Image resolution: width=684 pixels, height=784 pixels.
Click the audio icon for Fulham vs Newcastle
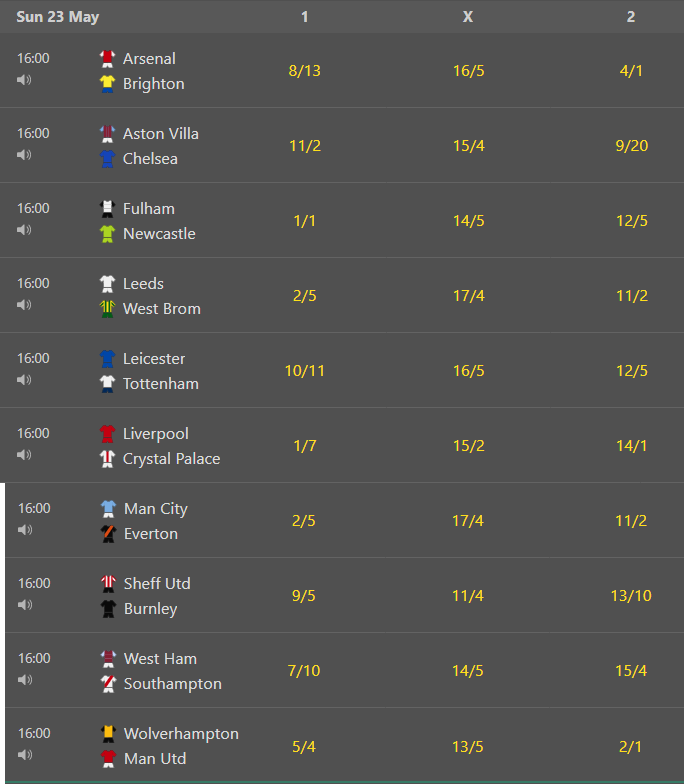[x=24, y=230]
